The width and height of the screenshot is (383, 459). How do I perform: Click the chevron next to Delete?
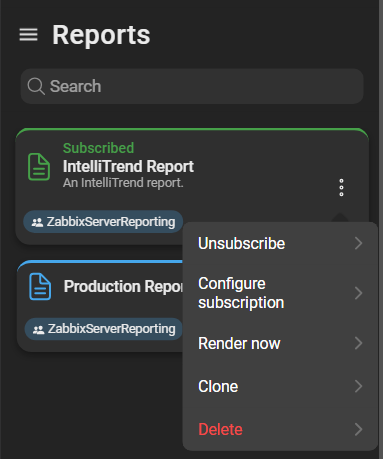359,429
